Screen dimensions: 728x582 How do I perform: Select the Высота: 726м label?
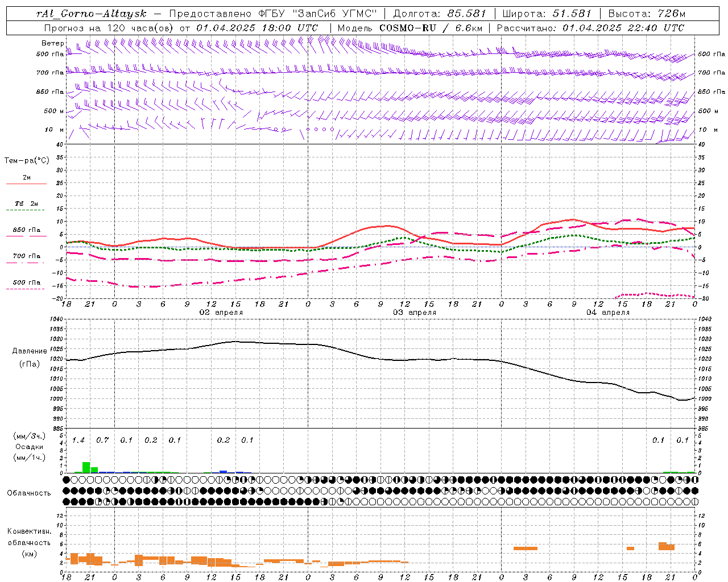[x=647, y=14]
